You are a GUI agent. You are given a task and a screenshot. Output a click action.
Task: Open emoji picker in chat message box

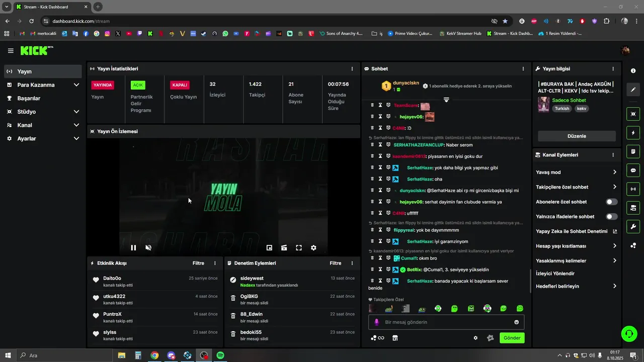[x=516, y=322]
